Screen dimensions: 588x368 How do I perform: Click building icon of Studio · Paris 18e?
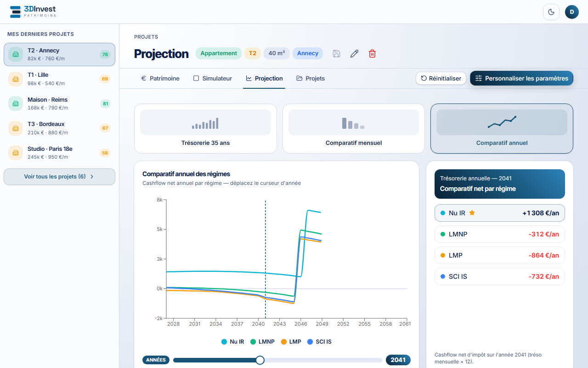pyautogui.click(x=16, y=153)
